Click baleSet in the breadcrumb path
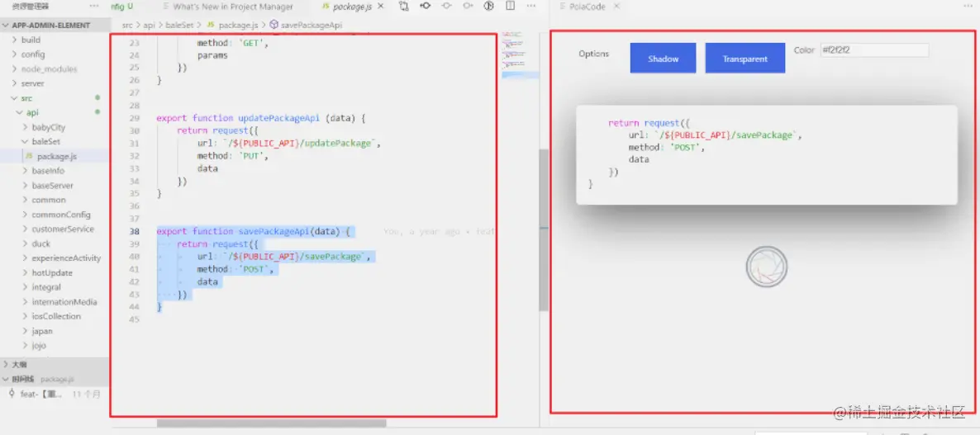 pyautogui.click(x=179, y=26)
